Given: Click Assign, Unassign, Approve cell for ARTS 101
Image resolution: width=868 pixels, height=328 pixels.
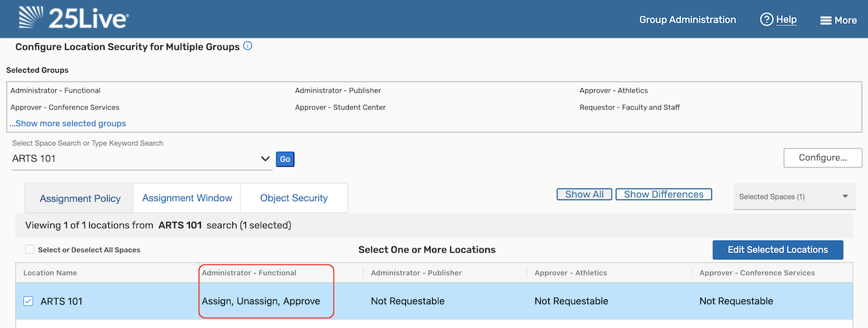Looking at the screenshot, I should 261,301.
